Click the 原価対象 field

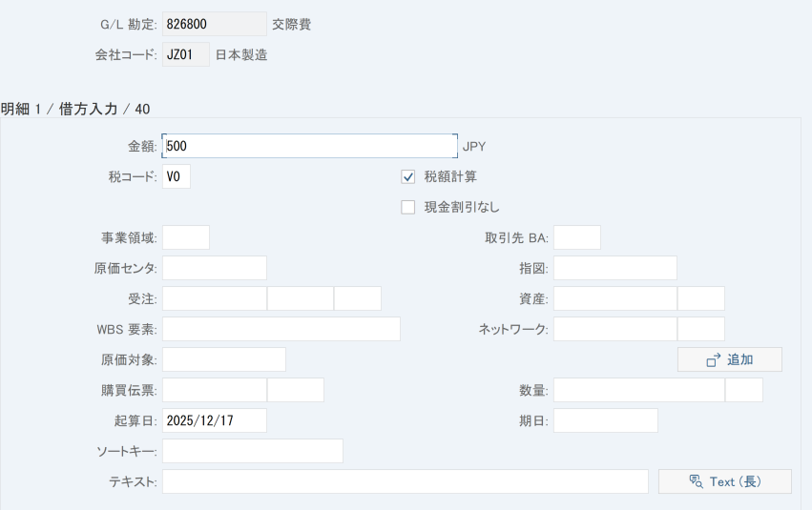[224, 359]
